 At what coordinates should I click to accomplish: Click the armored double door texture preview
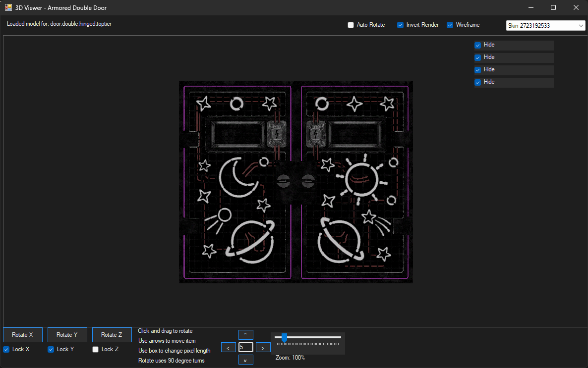[x=296, y=182]
